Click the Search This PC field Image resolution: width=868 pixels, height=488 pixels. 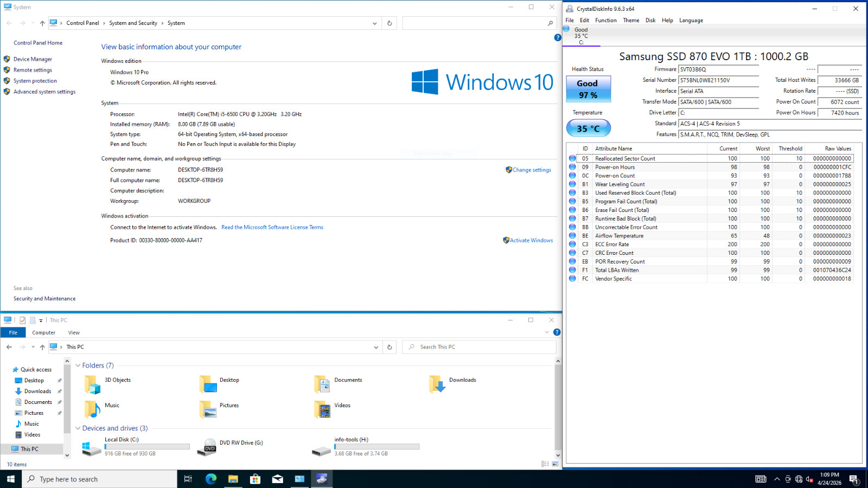tap(480, 347)
